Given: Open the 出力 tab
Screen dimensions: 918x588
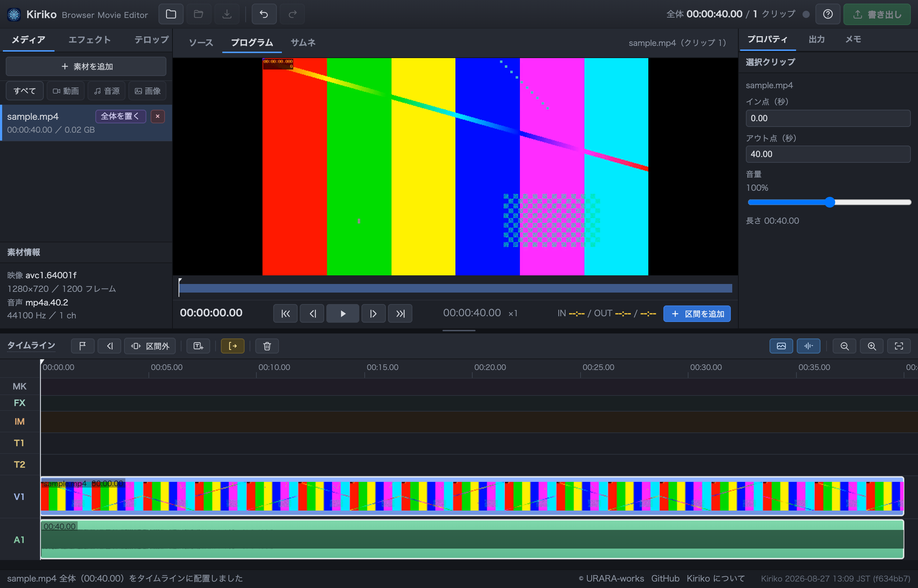Looking at the screenshot, I should pyautogui.click(x=817, y=39).
